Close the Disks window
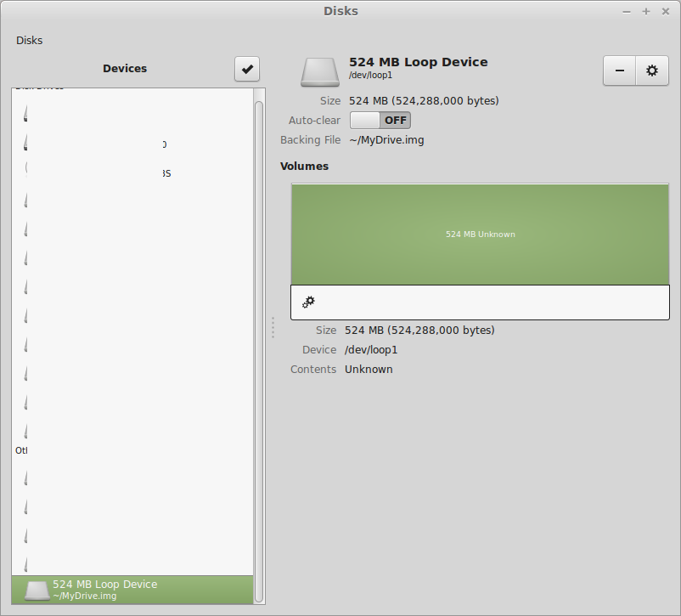This screenshot has width=681, height=616. click(x=665, y=11)
